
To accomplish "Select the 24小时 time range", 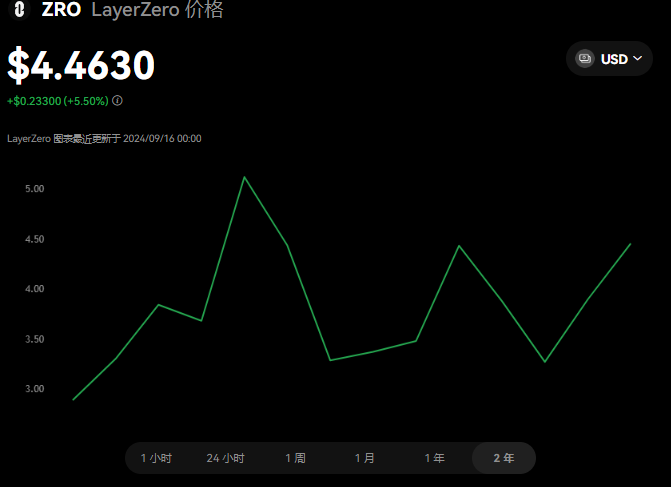I will click(x=225, y=458).
